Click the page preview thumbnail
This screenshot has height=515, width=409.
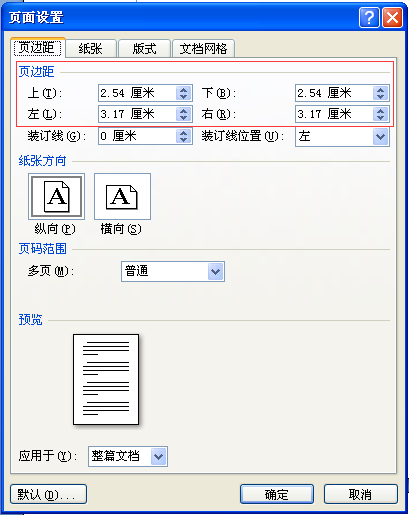tap(106, 379)
